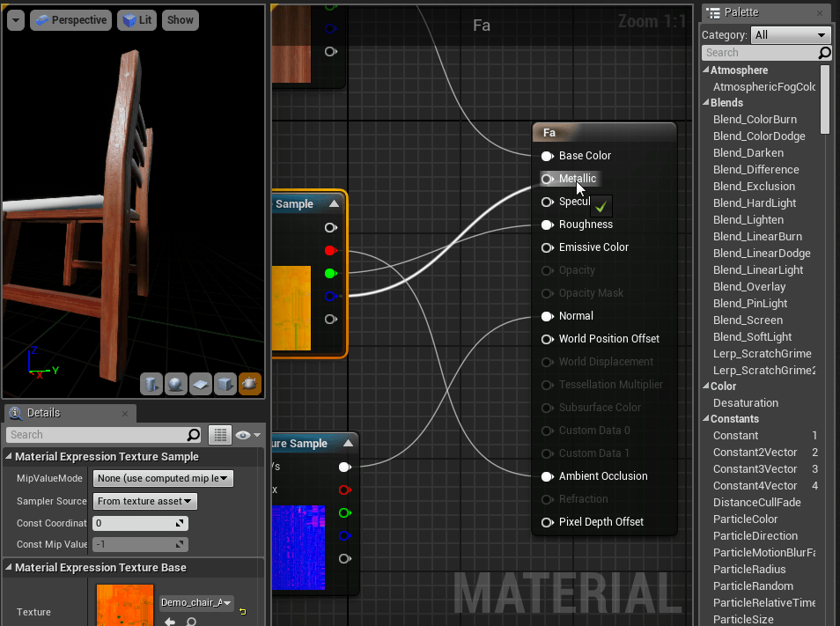Screen dimensions: 840x626
Task: Select the Details tab
Action: 42,413
